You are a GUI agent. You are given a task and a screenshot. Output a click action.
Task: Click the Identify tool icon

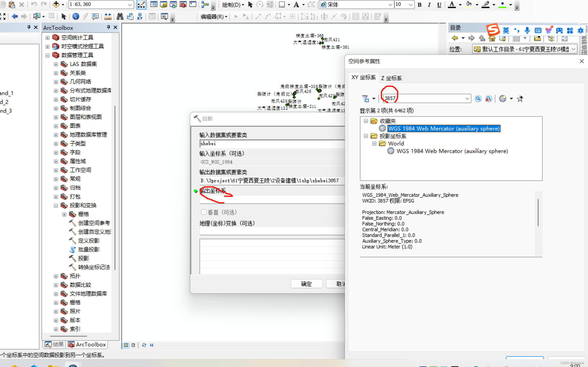76,17
